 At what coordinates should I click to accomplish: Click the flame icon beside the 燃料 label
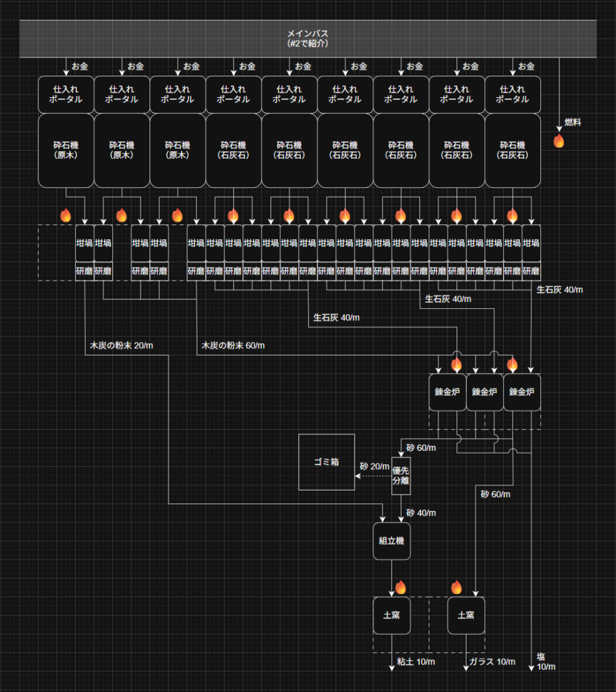(559, 141)
